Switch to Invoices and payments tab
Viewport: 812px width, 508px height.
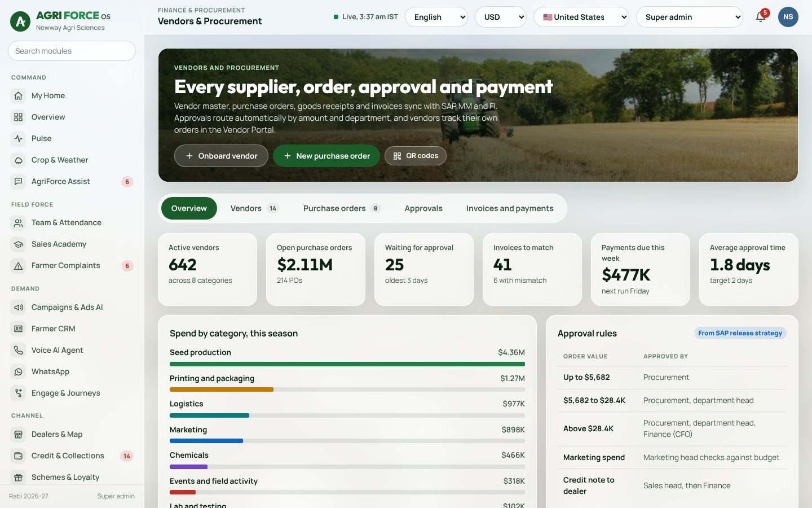pos(510,208)
